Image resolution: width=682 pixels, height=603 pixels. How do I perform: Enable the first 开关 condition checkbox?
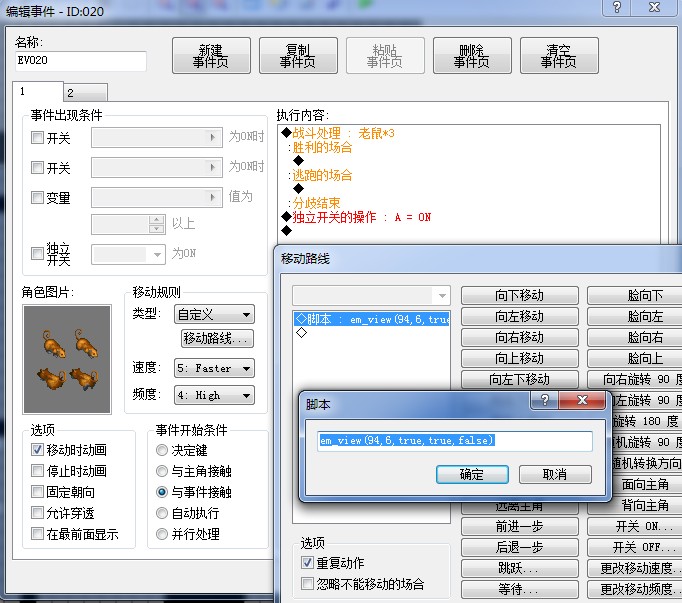[37, 138]
